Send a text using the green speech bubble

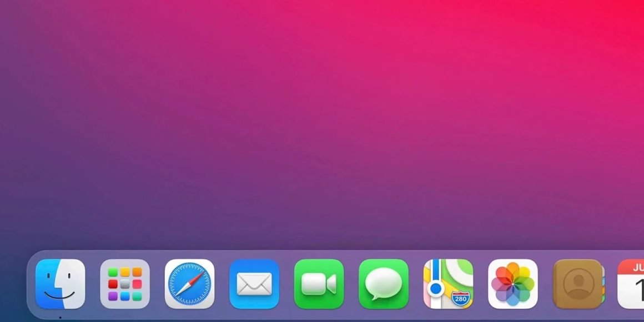(384, 285)
